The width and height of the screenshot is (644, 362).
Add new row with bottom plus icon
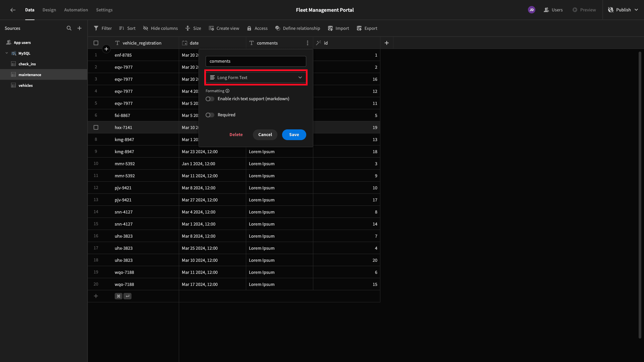point(96,296)
